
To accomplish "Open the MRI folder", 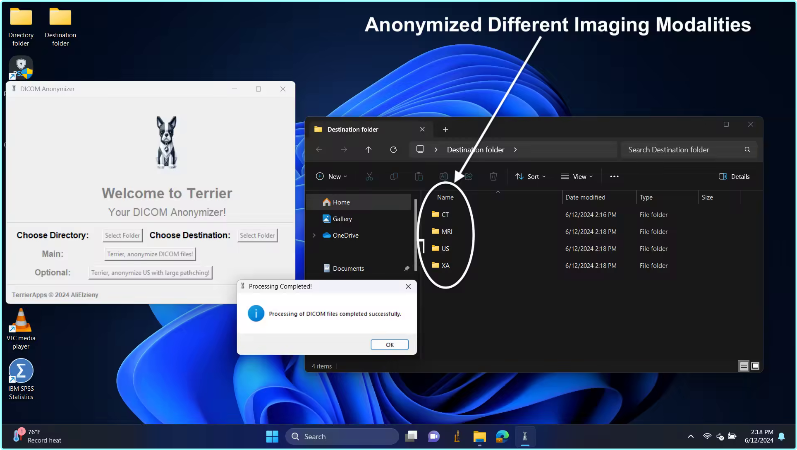I will (x=446, y=232).
